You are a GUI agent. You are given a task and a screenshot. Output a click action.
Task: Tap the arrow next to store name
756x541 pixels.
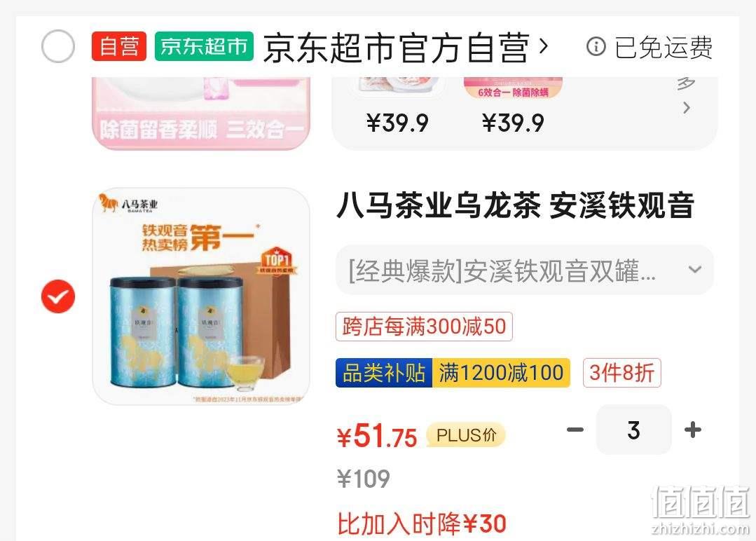pyautogui.click(x=544, y=46)
